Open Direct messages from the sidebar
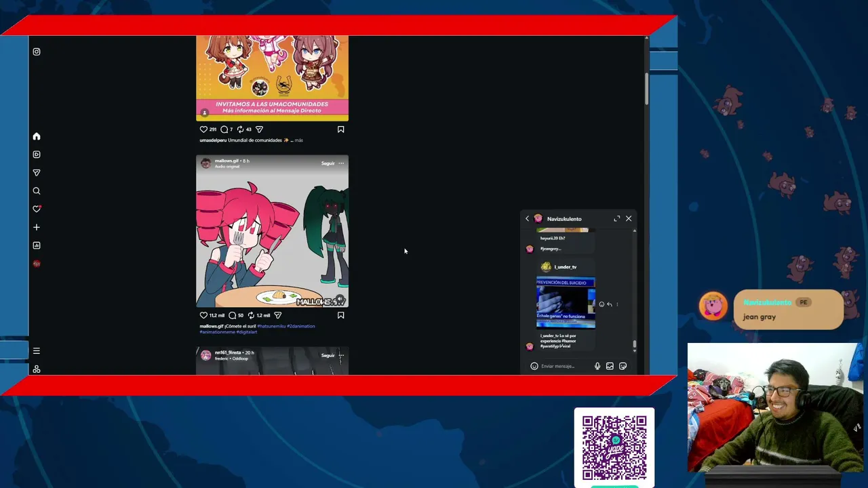This screenshot has width=868, height=488. point(37,173)
